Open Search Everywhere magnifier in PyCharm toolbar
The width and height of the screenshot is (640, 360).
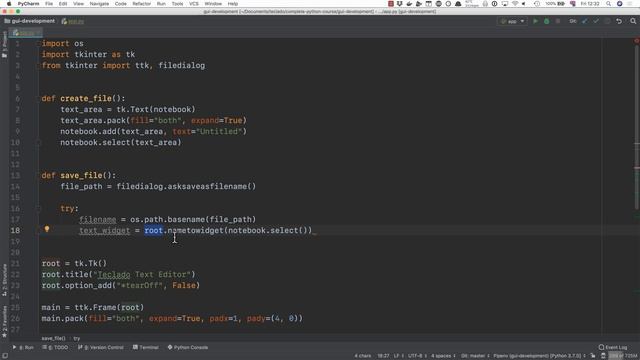coord(633,21)
